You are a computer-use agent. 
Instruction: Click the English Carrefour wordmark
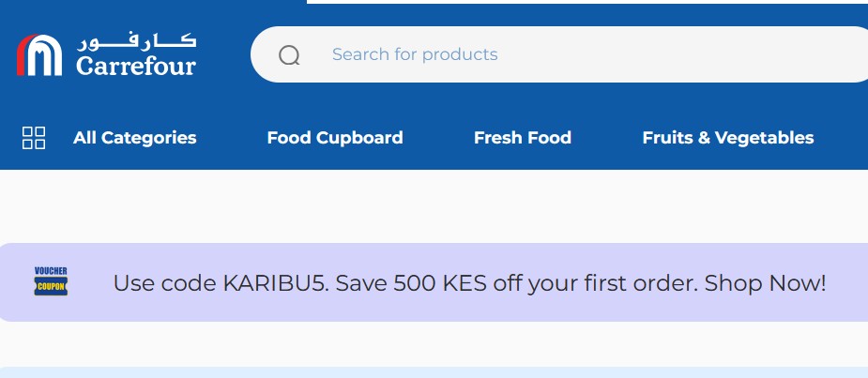136,66
